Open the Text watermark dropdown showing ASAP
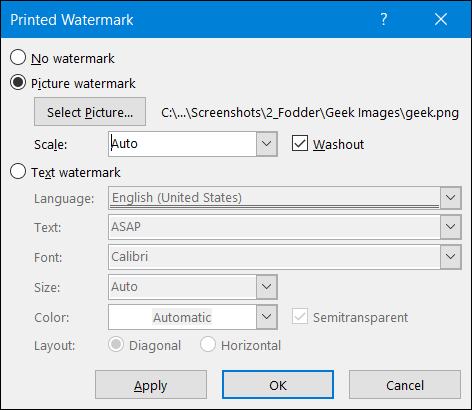The height and width of the screenshot is (410, 472). 451,227
